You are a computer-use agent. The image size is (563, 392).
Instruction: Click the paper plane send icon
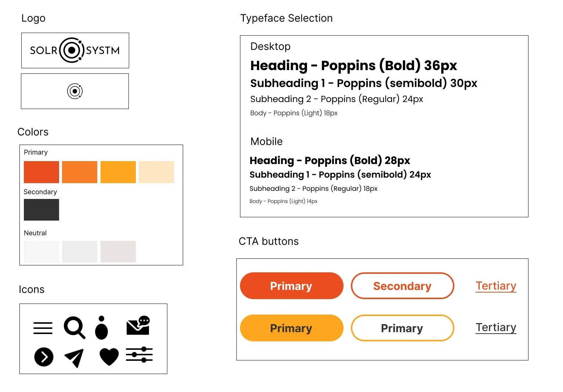pyautogui.click(x=74, y=357)
